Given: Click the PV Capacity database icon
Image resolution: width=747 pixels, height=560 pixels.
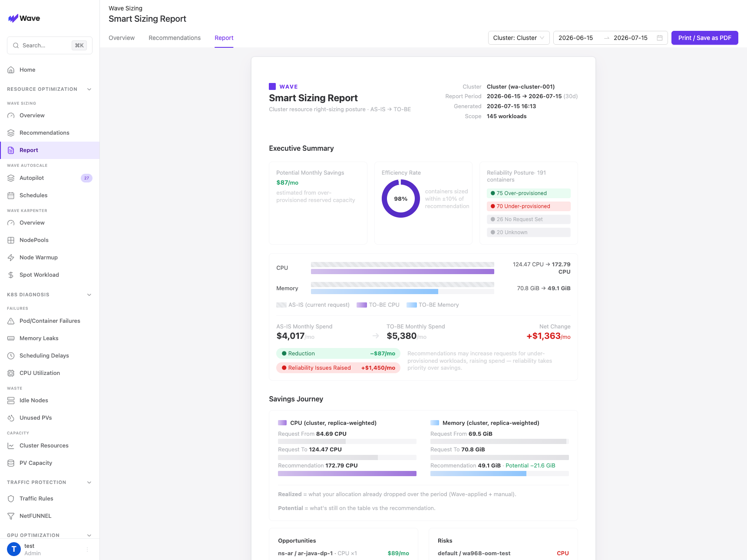Looking at the screenshot, I should click(11, 463).
